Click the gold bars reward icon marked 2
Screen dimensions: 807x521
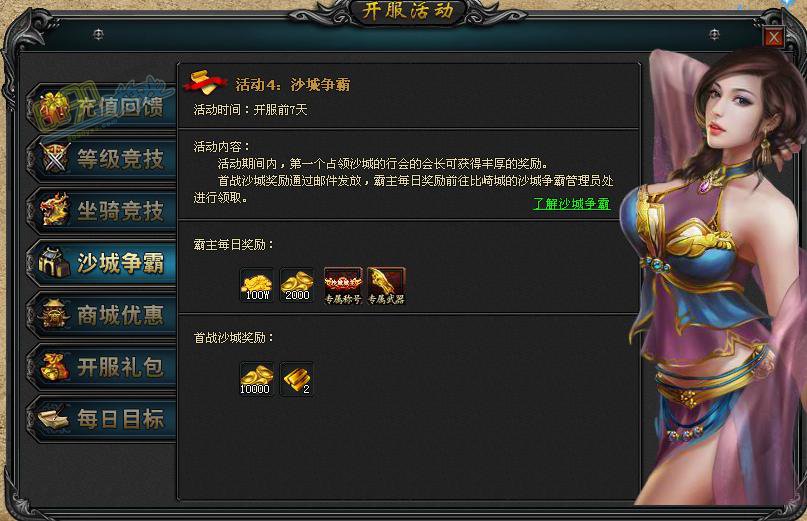pos(297,379)
